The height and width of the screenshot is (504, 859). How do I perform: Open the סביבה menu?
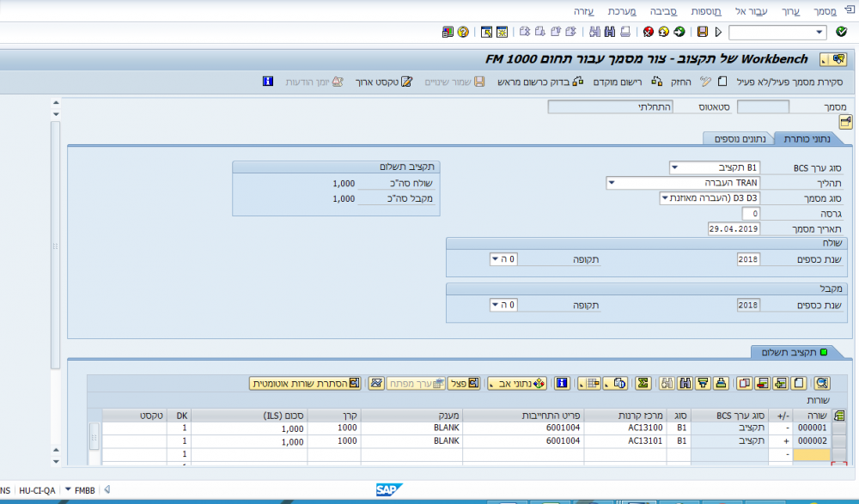(x=663, y=11)
